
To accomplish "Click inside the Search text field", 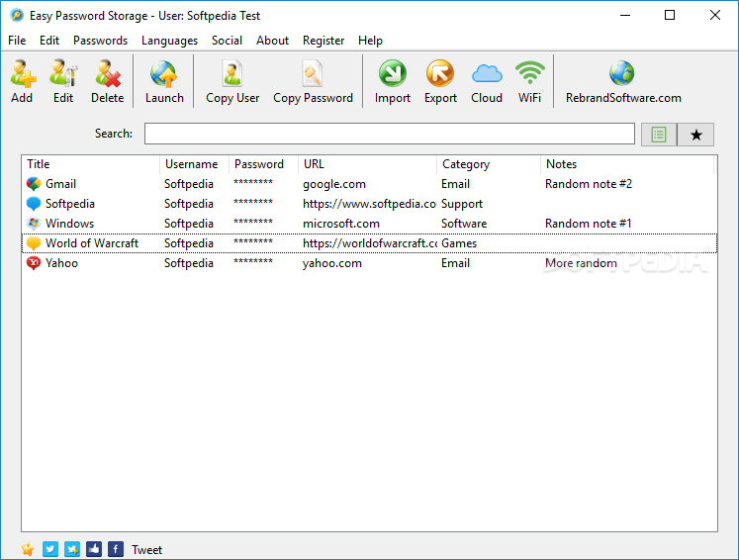I will pos(389,134).
